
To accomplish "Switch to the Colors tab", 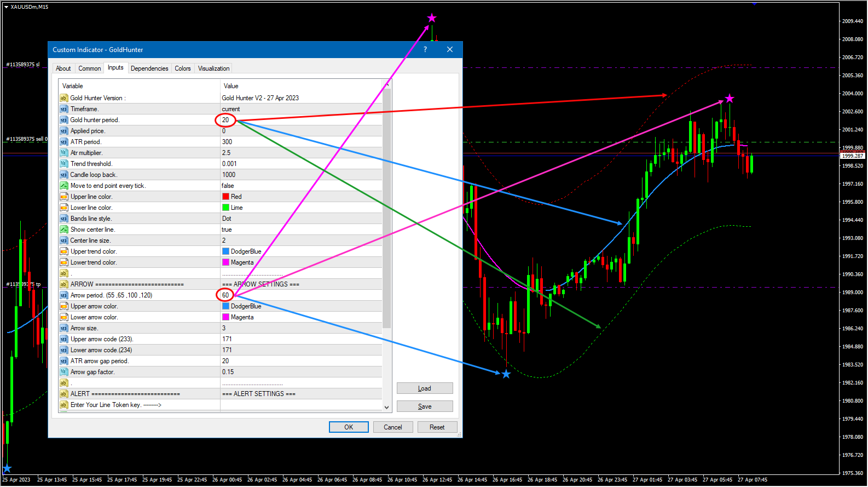I will click(x=183, y=68).
